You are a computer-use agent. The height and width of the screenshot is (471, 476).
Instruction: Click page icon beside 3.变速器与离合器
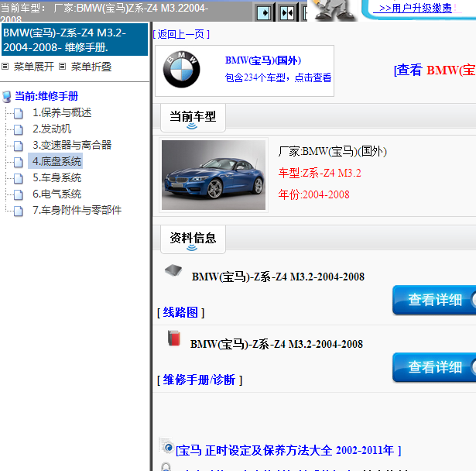pyautogui.click(x=19, y=146)
